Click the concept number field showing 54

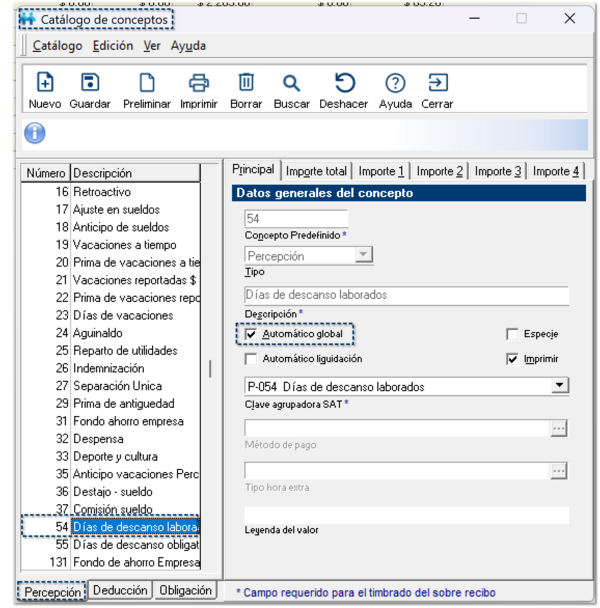[296, 219]
